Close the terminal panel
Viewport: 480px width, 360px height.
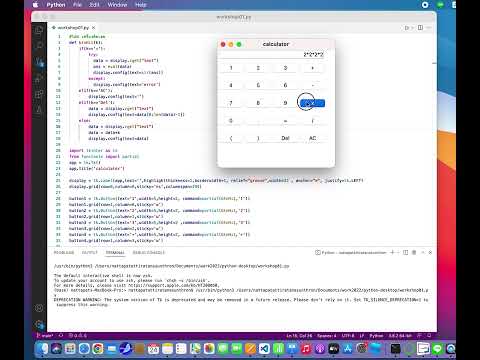click(430, 252)
